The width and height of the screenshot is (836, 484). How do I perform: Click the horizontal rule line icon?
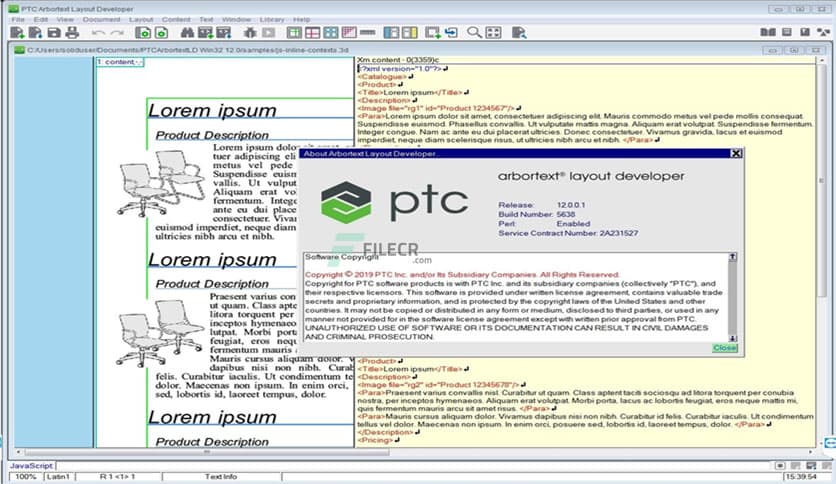pos(367,33)
